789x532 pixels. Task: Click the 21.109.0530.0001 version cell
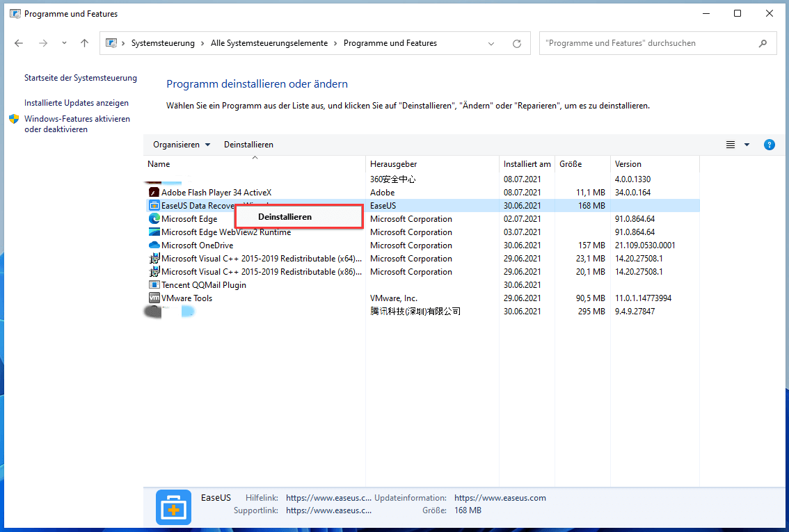click(645, 245)
